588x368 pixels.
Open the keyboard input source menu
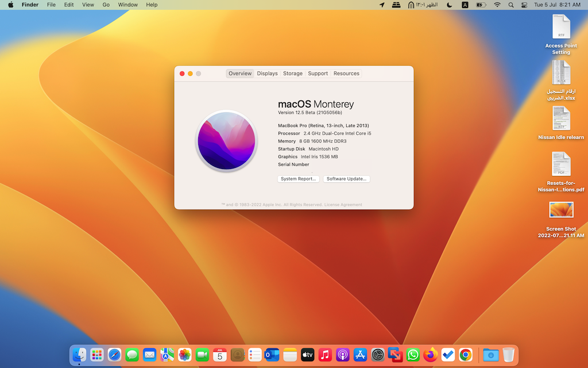click(465, 5)
